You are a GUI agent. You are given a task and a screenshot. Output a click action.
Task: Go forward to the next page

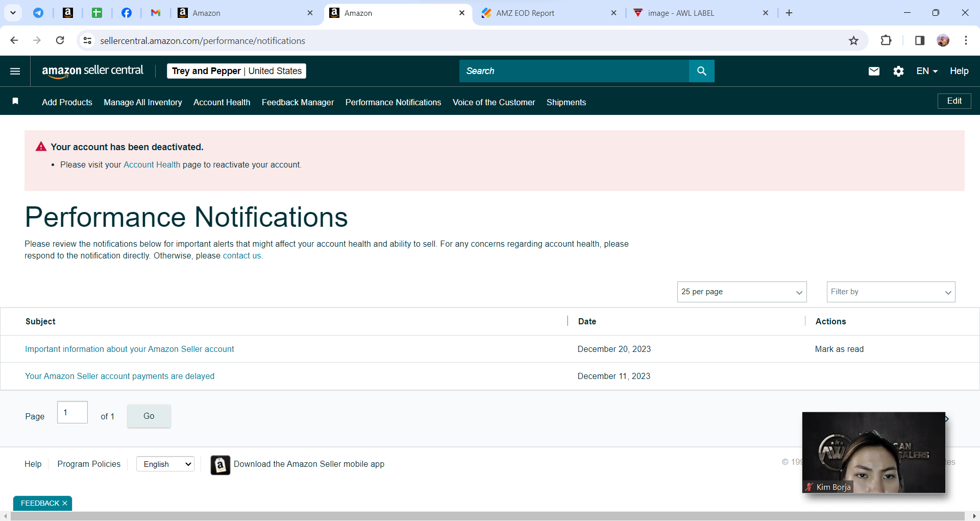tap(37, 40)
